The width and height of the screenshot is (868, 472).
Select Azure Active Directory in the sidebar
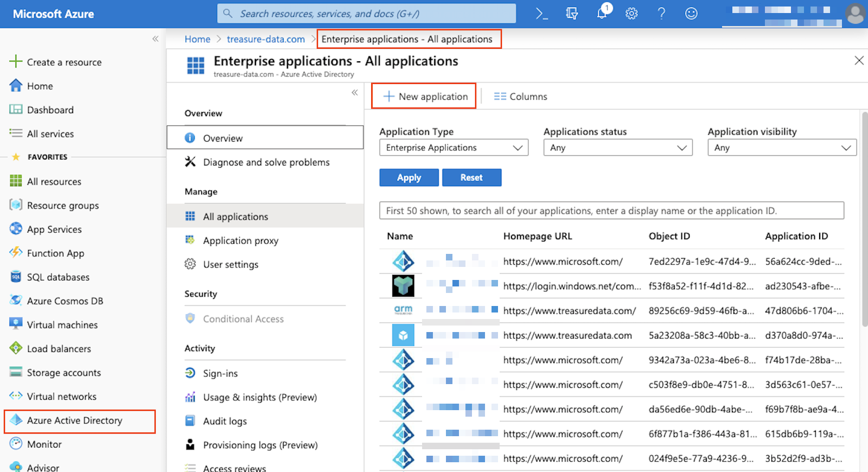[75, 420]
